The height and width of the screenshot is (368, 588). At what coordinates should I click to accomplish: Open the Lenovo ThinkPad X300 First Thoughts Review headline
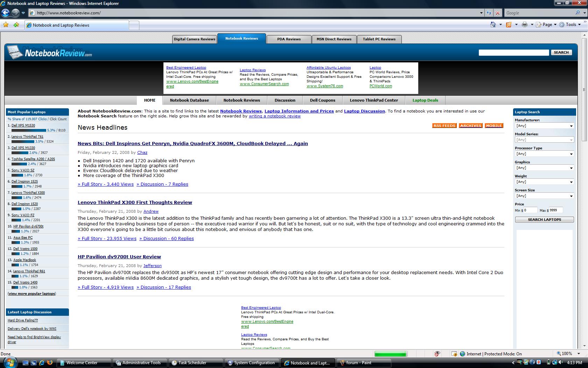135,202
